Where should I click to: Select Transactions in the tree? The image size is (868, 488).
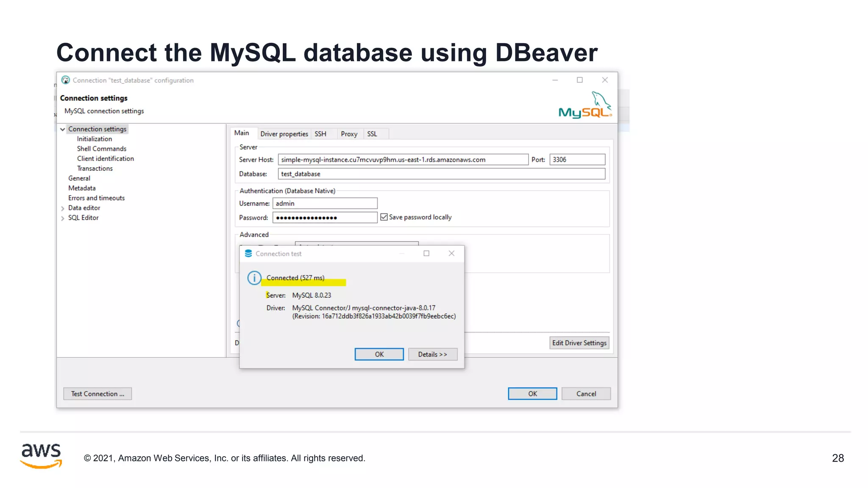click(x=95, y=168)
